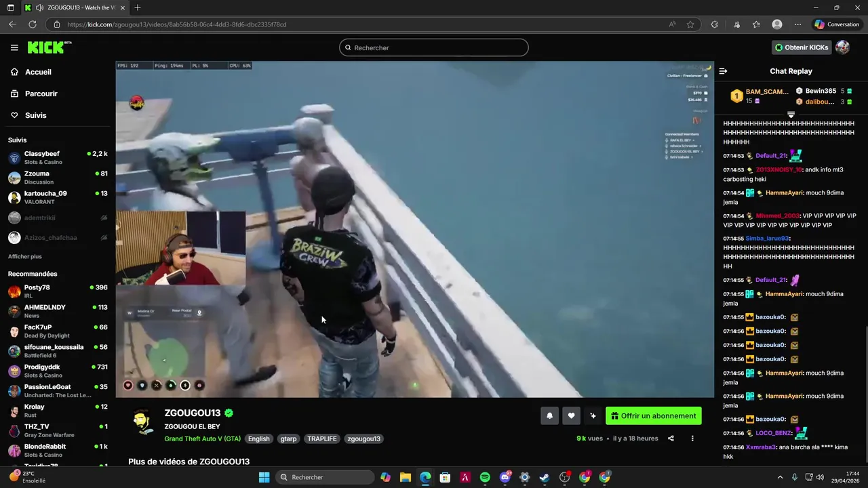Click the English tag

(258, 439)
